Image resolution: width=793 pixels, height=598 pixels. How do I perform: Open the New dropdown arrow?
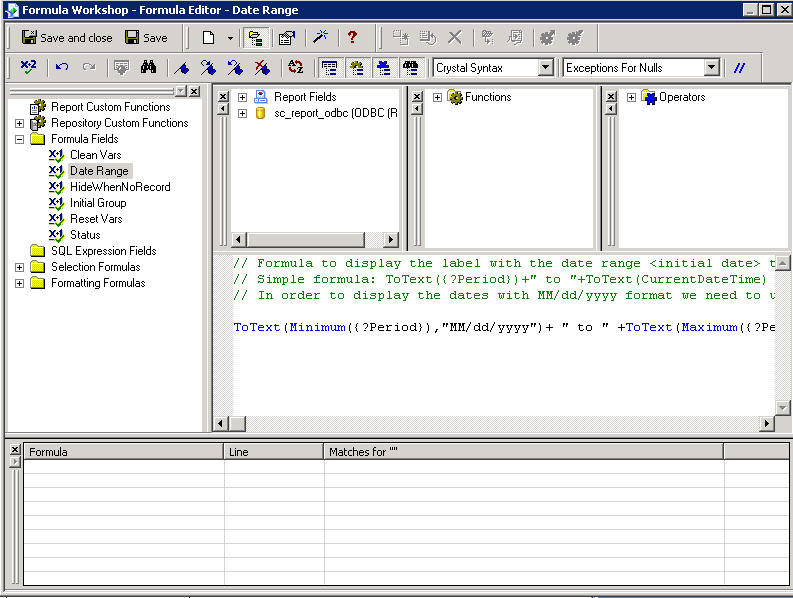coord(230,38)
